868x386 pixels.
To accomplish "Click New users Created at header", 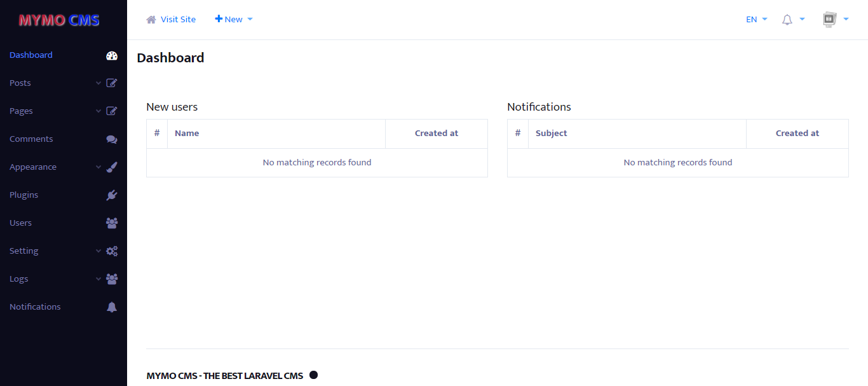I will point(437,134).
